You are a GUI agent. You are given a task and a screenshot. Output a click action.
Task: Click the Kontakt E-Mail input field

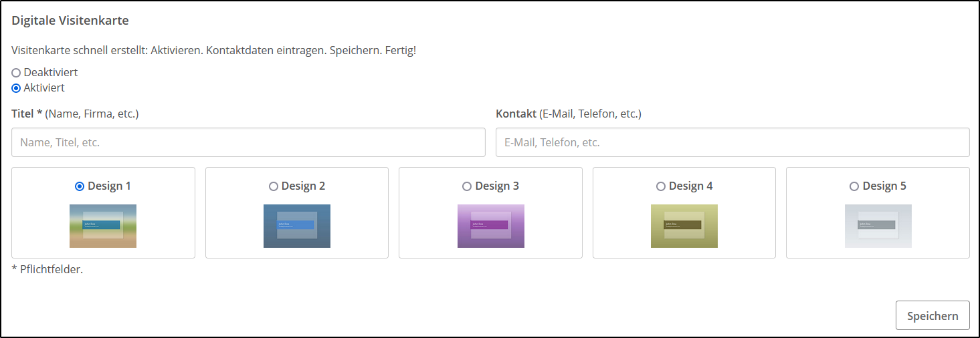click(x=732, y=142)
